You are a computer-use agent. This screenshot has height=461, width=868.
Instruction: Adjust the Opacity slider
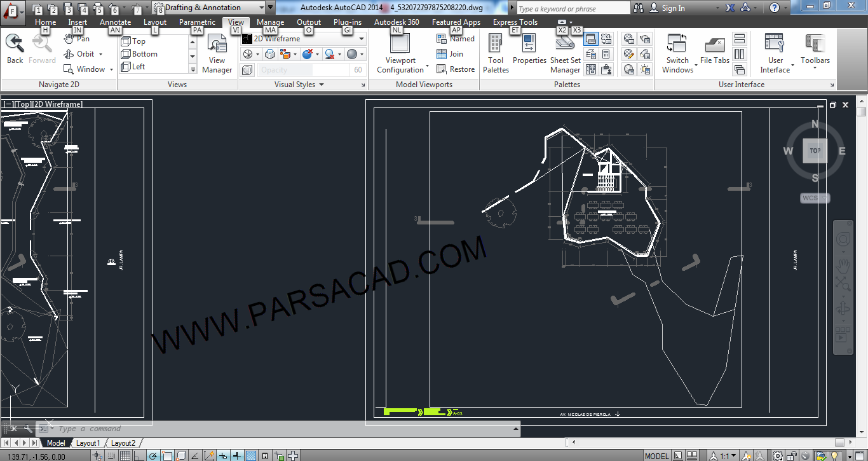pyautogui.click(x=304, y=70)
